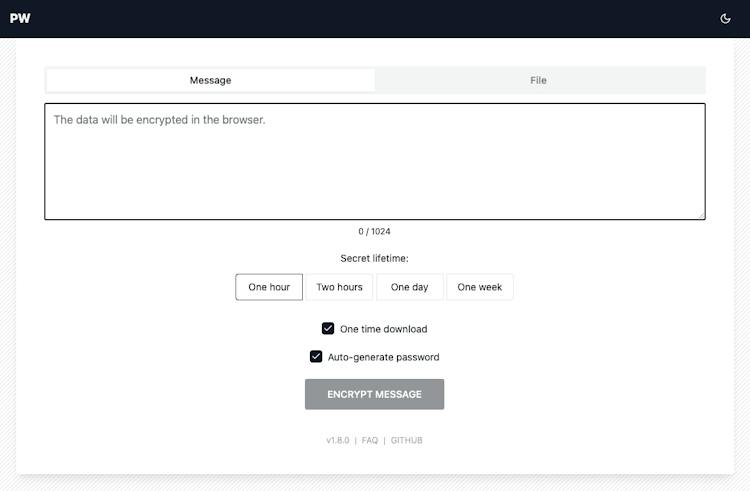Viewport: 750px width, 491px height.
Task: Focus the secret message text area
Action: (x=375, y=162)
